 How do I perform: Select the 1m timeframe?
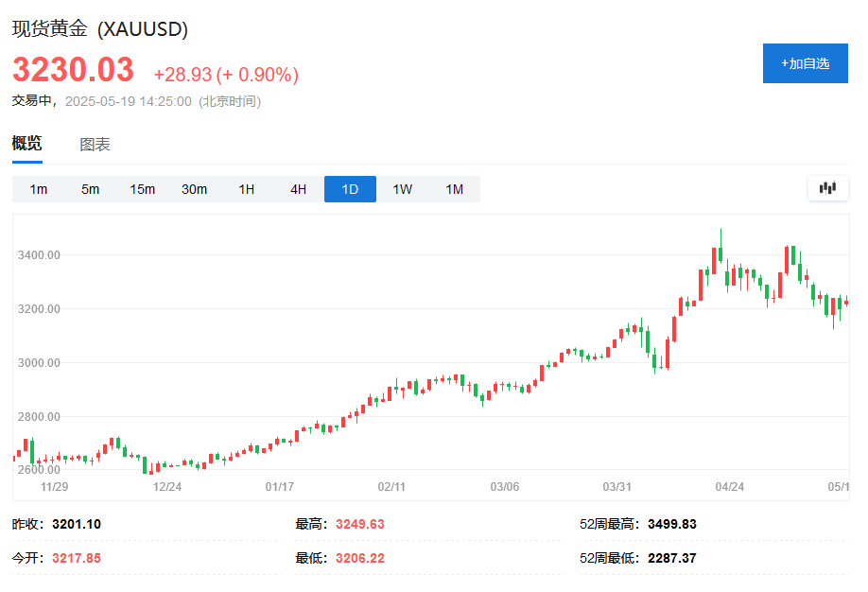pos(38,188)
